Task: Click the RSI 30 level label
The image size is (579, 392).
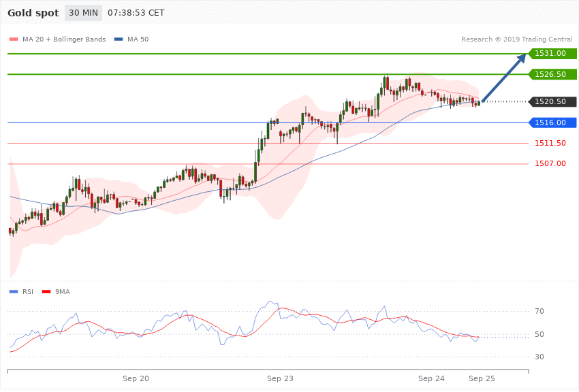Action: [x=539, y=357]
